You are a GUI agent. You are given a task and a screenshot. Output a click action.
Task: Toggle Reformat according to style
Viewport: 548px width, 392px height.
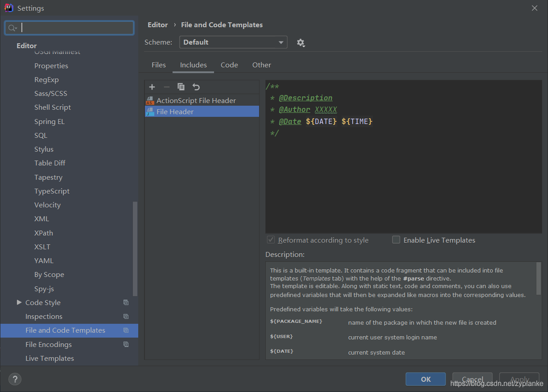click(x=271, y=239)
